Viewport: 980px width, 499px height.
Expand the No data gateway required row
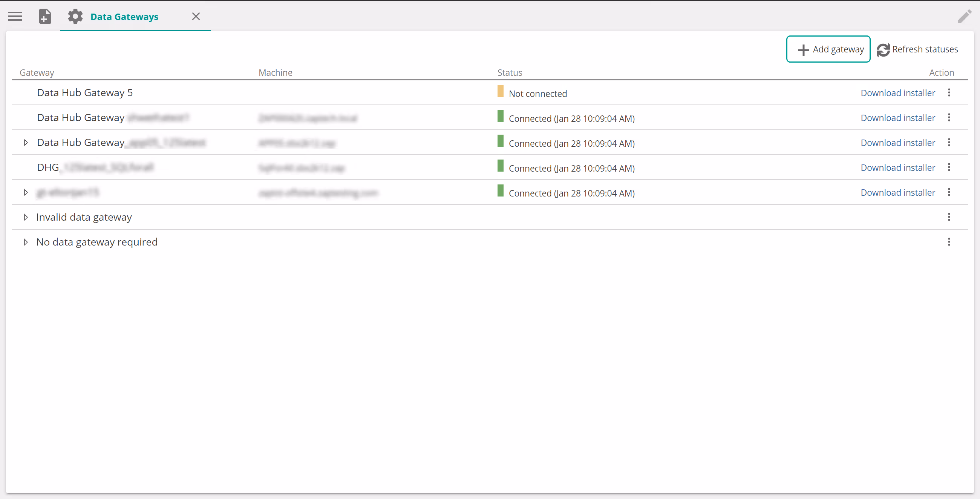click(x=26, y=242)
